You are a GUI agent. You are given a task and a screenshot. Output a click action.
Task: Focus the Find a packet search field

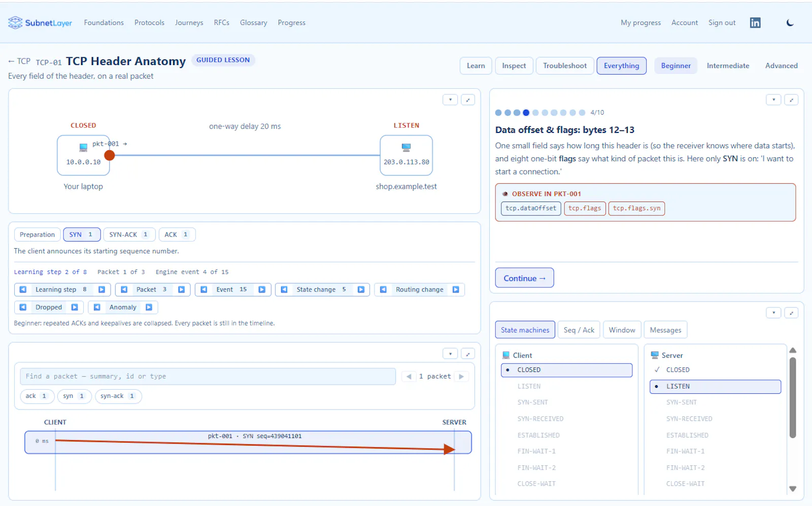208,377
